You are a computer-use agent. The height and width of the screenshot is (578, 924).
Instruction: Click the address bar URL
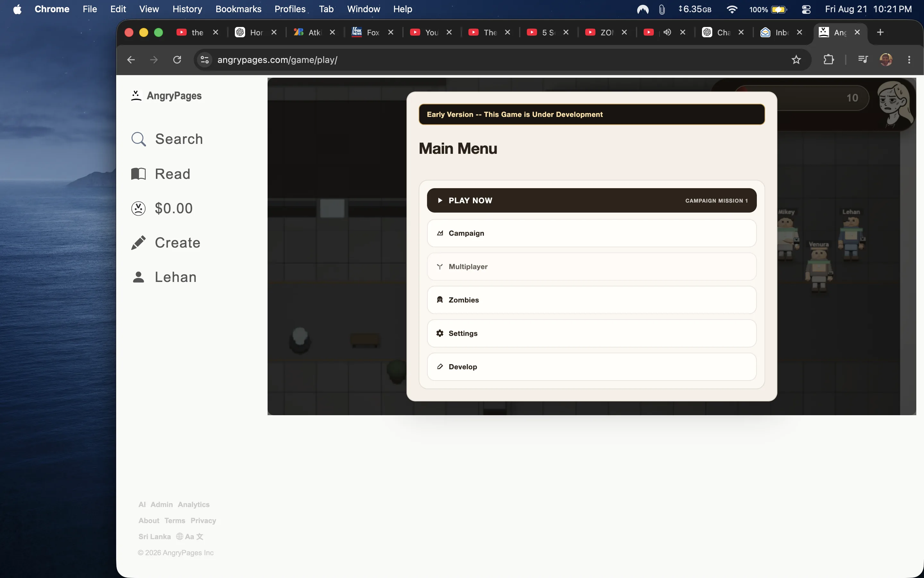[x=277, y=60]
